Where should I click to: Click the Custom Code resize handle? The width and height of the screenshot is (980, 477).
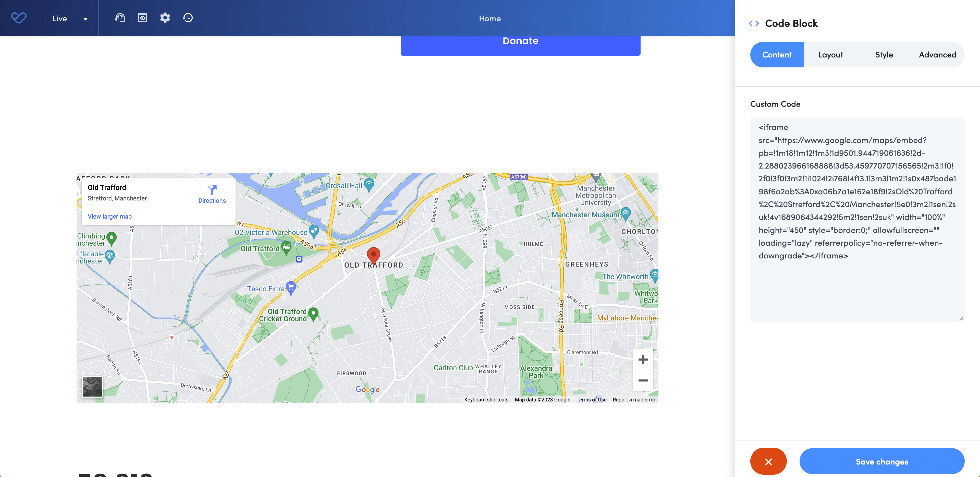pos(961,319)
